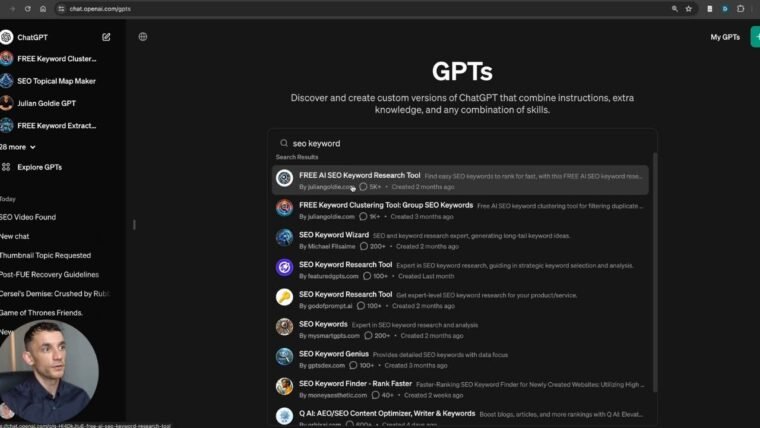The image size is (760, 428).
Task: Open Thumbnail Topic Requested chat
Action: point(45,255)
